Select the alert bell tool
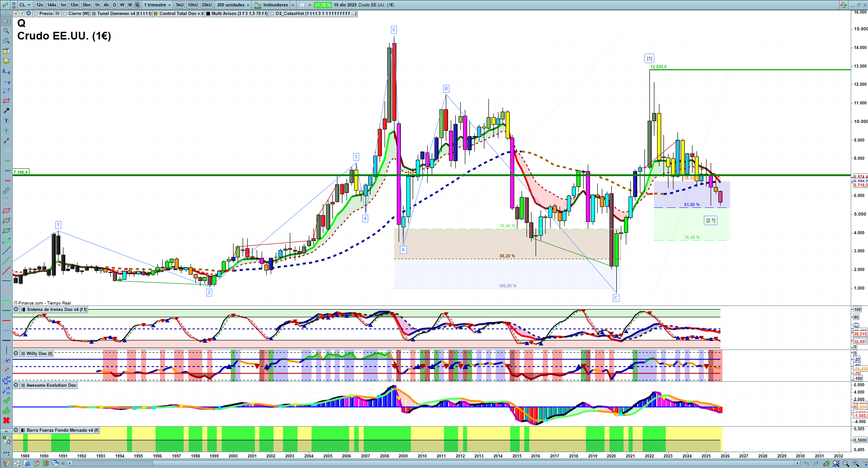 pyautogui.click(x=6, y=61)
